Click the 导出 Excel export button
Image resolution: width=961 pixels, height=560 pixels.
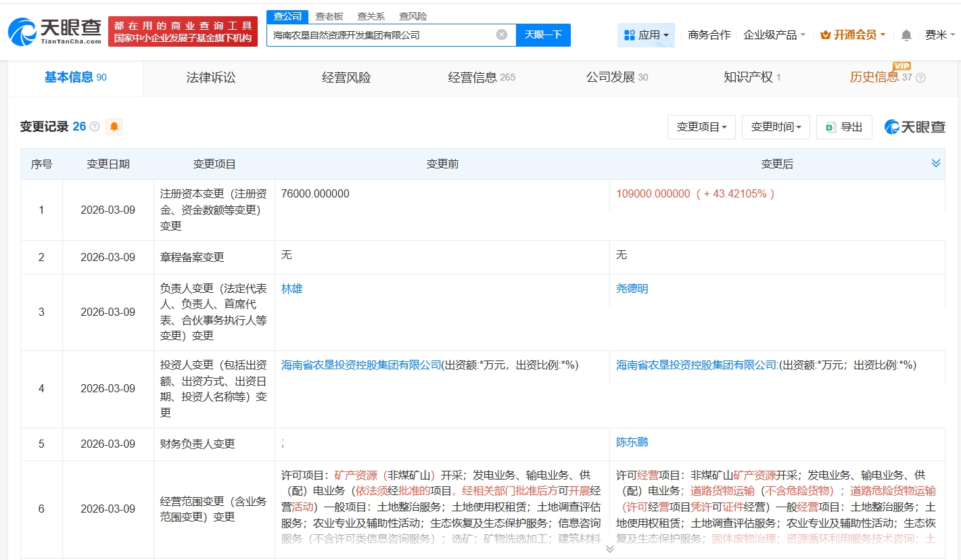[x=844, y=127]
